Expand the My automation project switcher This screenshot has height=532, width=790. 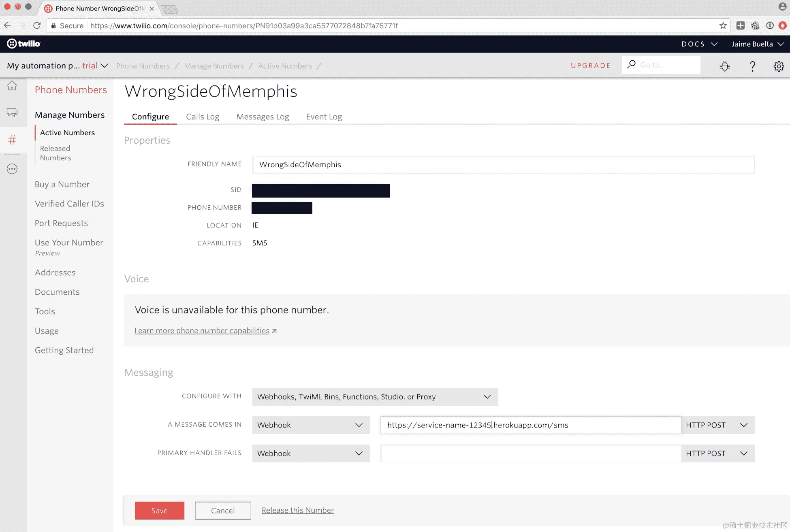tap(58, 66)
